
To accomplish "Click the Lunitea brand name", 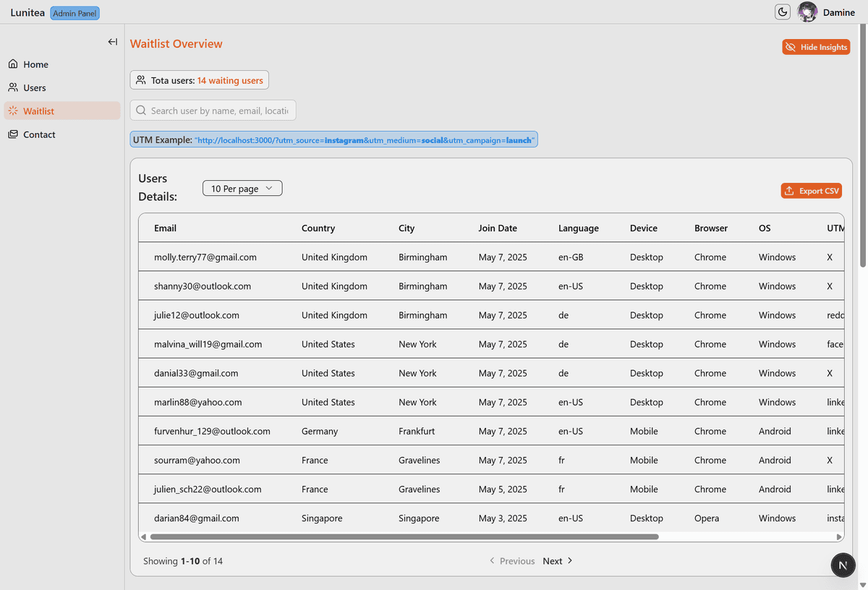I will pos(27,12).
